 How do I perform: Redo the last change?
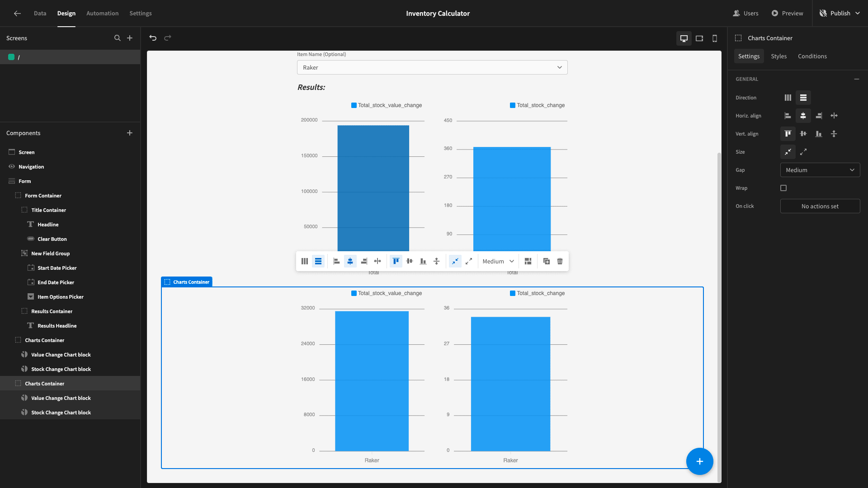click(x=168, y=38)
